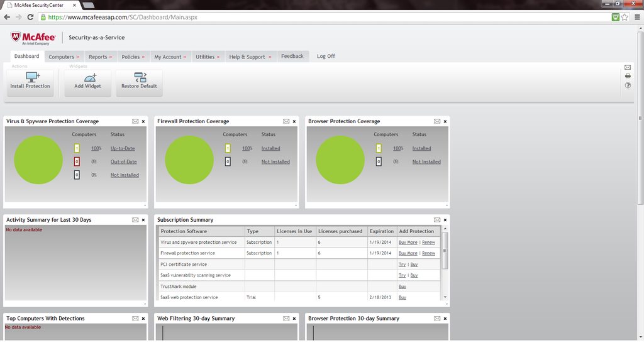Click the Subscription Summary scrollbar down arrow

(445, 297)
